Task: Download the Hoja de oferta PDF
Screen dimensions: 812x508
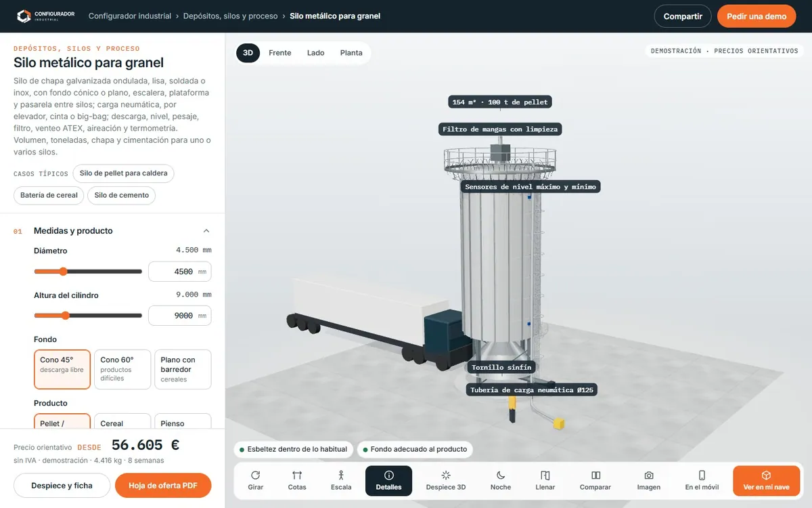Action: [163, 485]
